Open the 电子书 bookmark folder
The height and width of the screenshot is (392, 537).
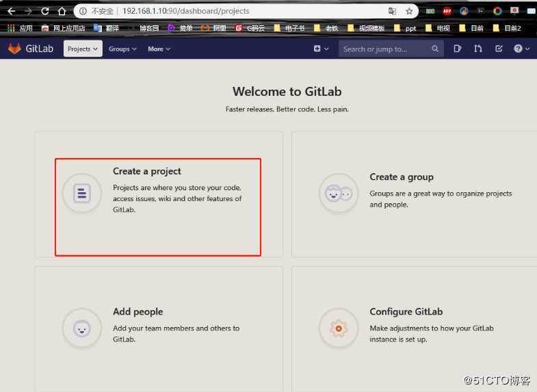pyautogui.click(x=290, y=28)
